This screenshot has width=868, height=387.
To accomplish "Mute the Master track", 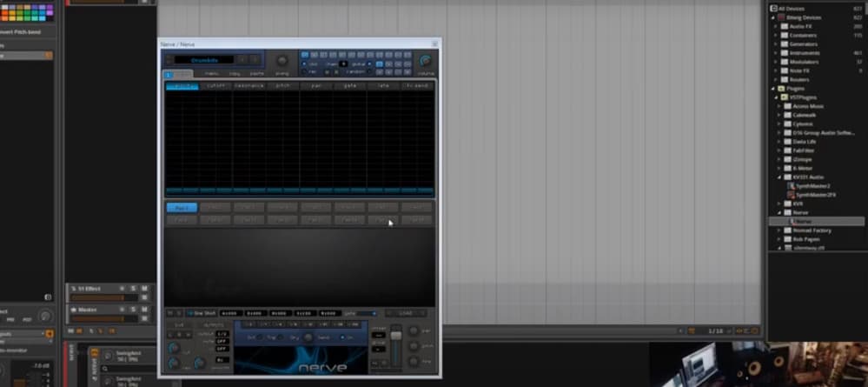I will pos(144,310).
